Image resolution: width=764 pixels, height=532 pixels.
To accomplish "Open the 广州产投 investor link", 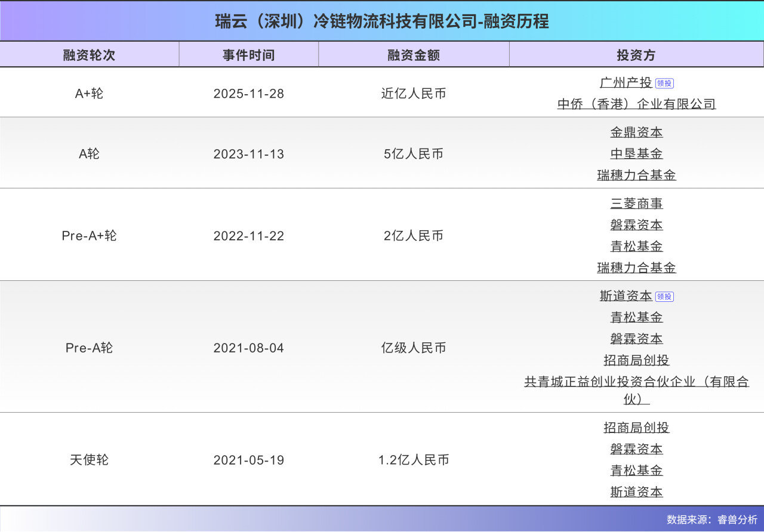I will (626, 83).
